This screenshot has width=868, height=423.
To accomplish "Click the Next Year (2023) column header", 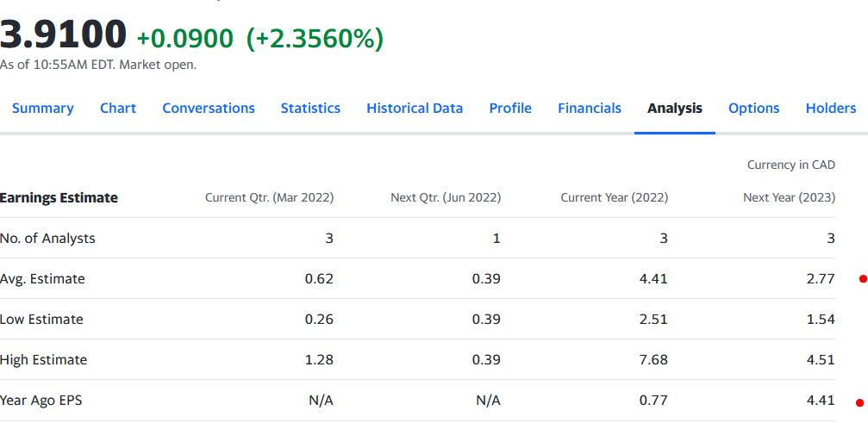I will tap(789, 198).
